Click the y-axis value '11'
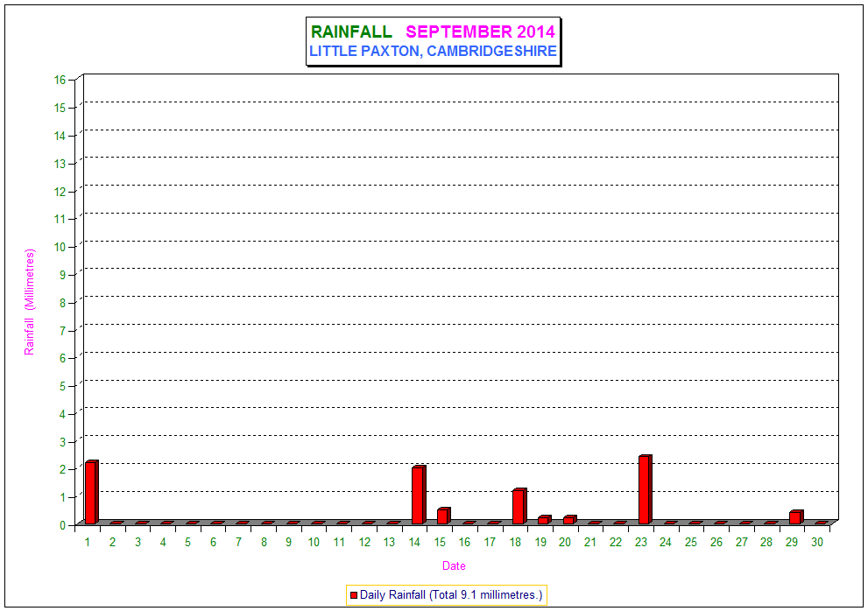The image size is (868, 611). [x=60, y=219]
